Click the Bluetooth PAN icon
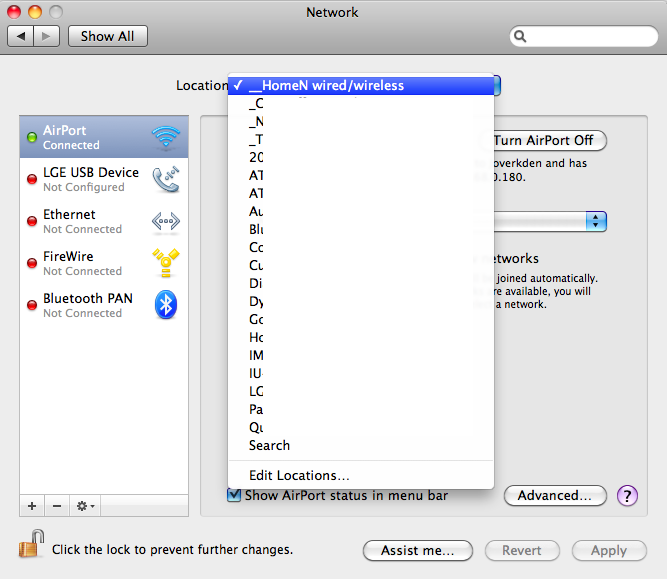Viewport: 667px width, 579px height. coord(166,305)
